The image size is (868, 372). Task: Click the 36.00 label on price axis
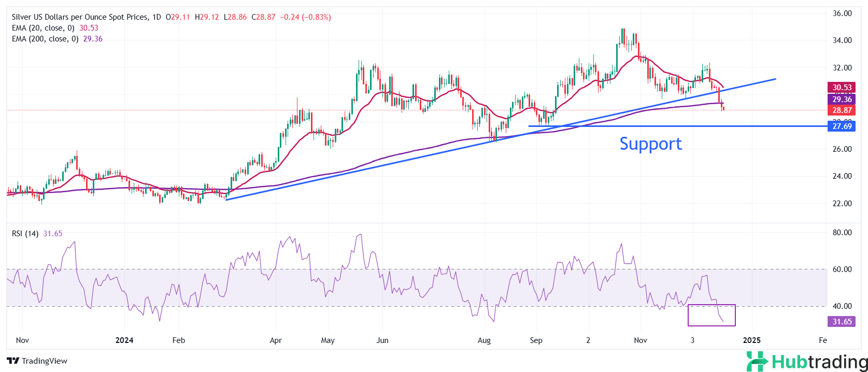[x=842, y=13]
